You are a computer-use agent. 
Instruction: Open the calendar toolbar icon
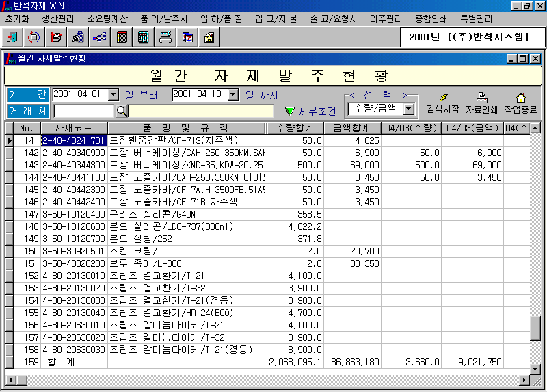pos(187,37)
